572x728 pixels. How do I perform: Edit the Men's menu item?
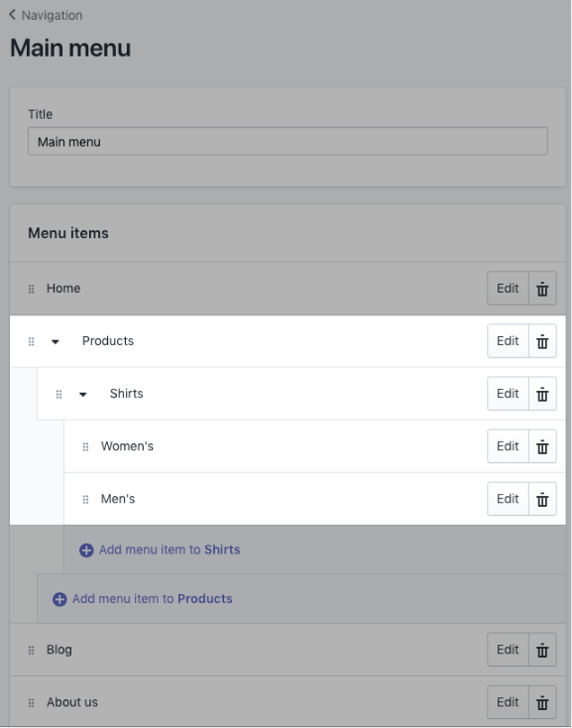(x=508, y=499)
